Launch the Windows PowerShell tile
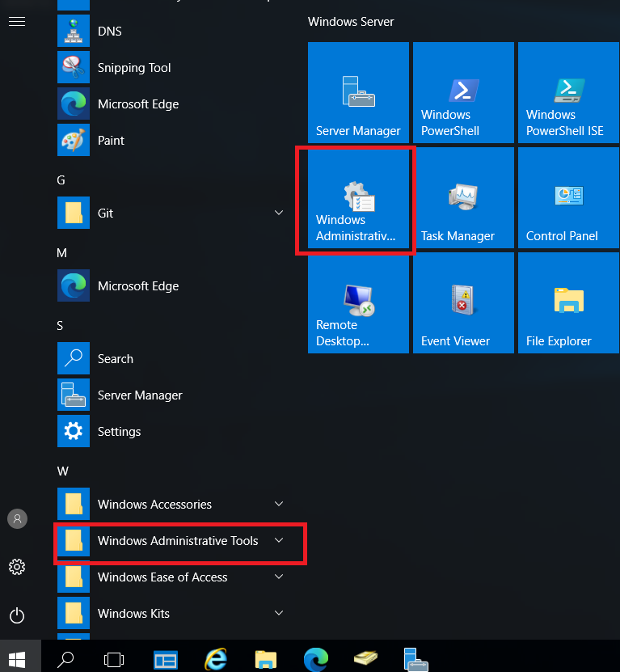Image resolution: width=620 pixels, height=672 pixels. point(463,93)
